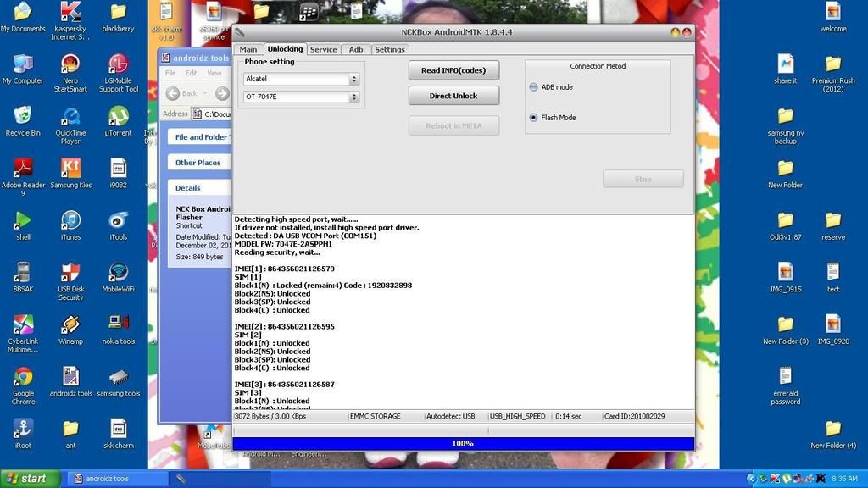Viewport: 868px width, 488px height.
Task: Select the ADB mode radio button
Action: click(x=534, y=87)
